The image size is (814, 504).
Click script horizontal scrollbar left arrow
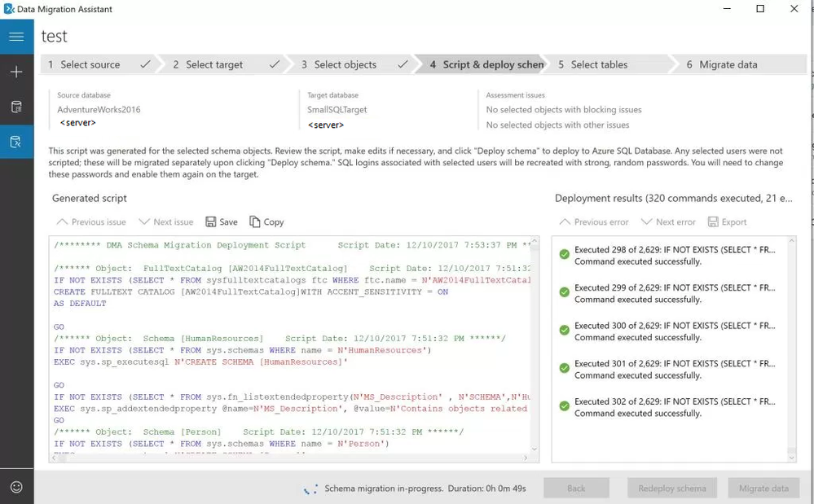[x=54, y=458]
